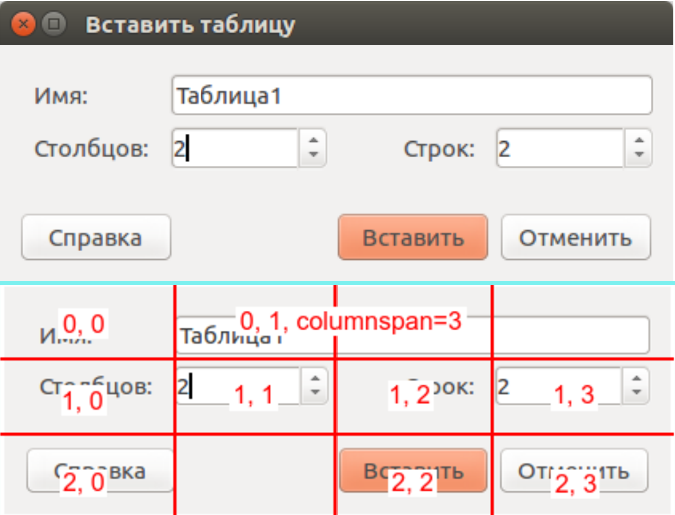Open help with the top 'Справка' button
This screenshot has width=675, height=515.
tap(96, 238)
